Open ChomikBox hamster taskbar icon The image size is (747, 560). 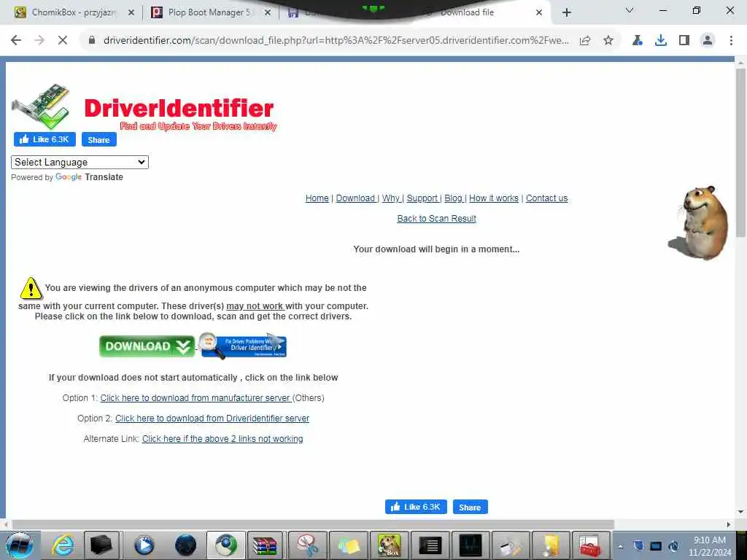[390, 545]
